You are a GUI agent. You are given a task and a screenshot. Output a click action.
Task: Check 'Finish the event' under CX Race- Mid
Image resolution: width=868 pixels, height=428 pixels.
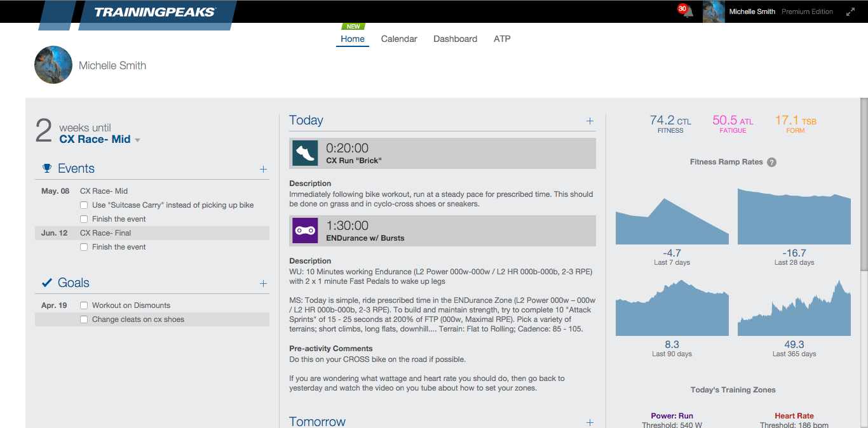pos(84,219)
